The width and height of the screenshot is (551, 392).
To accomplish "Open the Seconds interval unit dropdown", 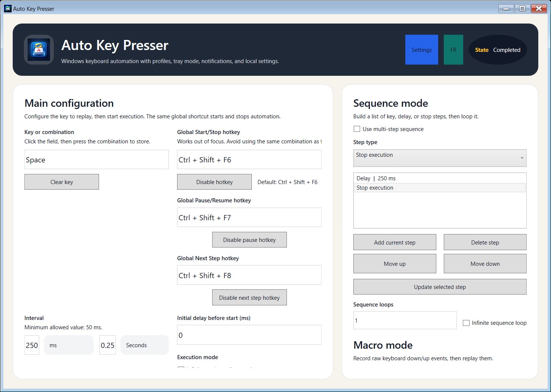I will (145, 345).
